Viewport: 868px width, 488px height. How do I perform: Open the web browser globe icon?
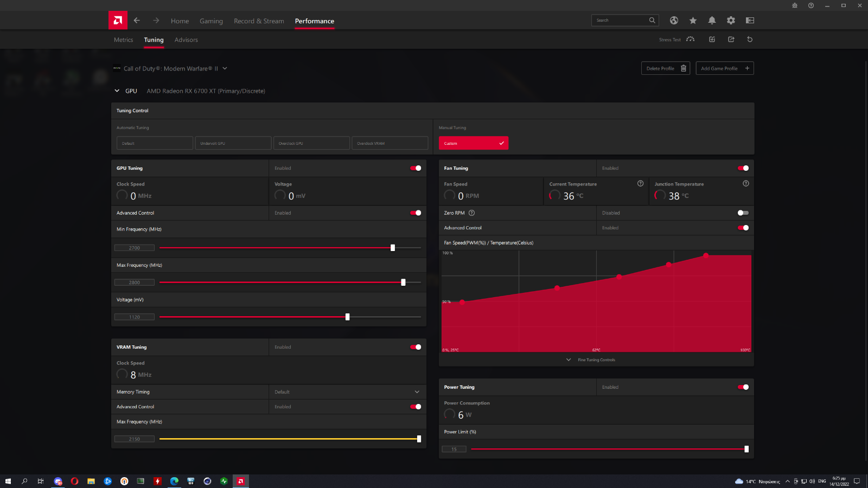pyautogui.click(x=674, y=20)
